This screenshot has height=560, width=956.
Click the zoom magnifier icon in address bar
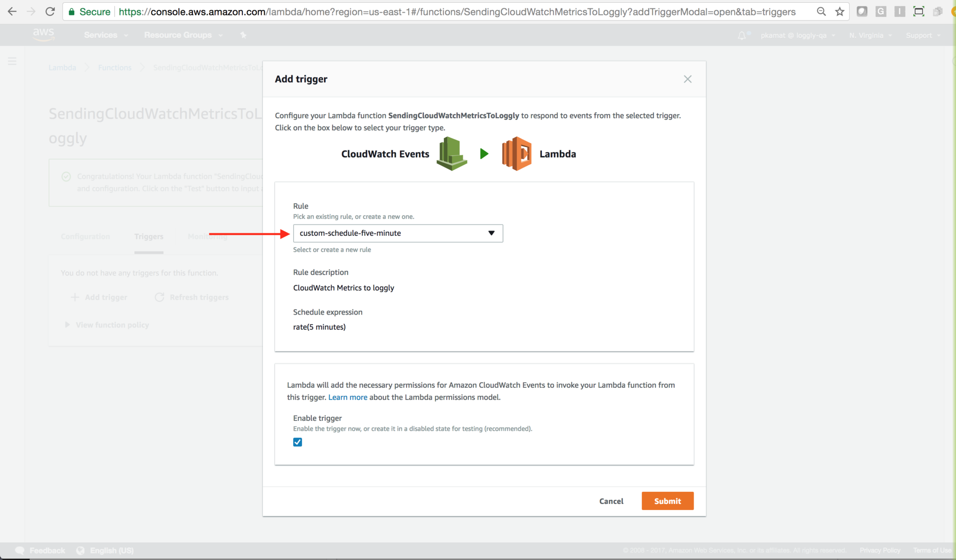point(821,12)
